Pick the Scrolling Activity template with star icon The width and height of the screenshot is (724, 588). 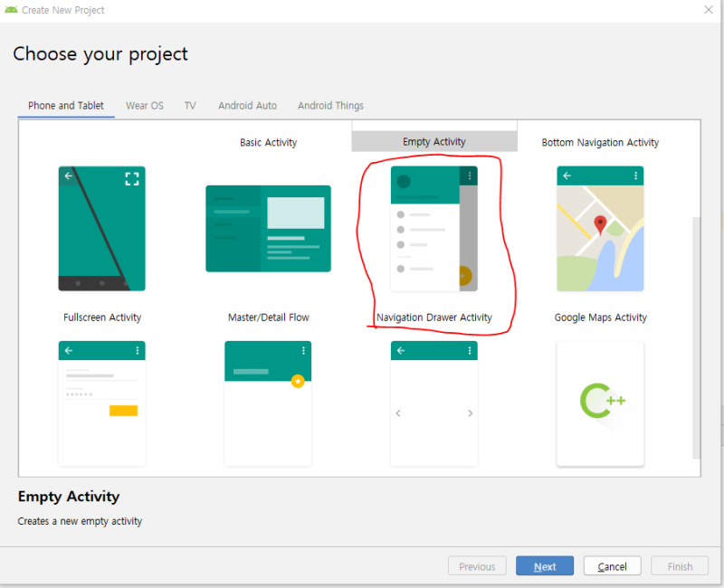pyautogui.click(x=268, y=403)
